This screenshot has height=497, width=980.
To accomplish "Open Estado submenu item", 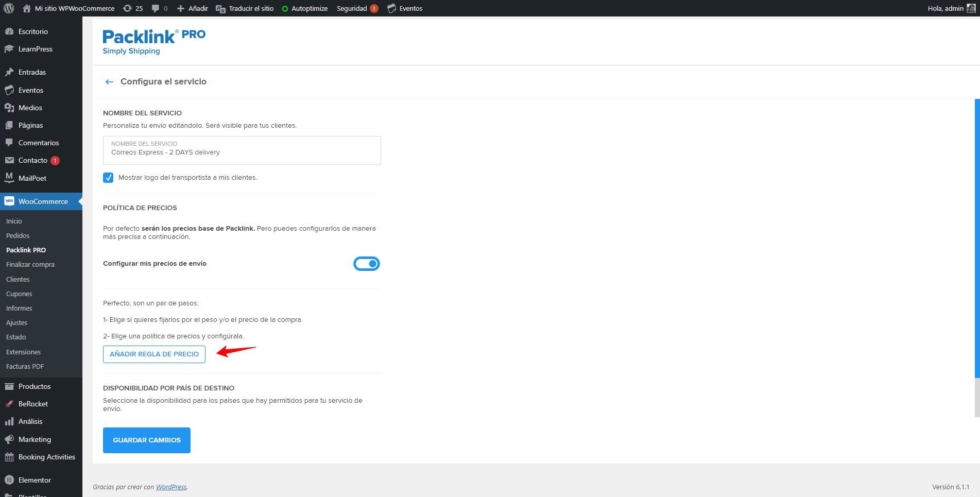I will [x=16, y=337].
